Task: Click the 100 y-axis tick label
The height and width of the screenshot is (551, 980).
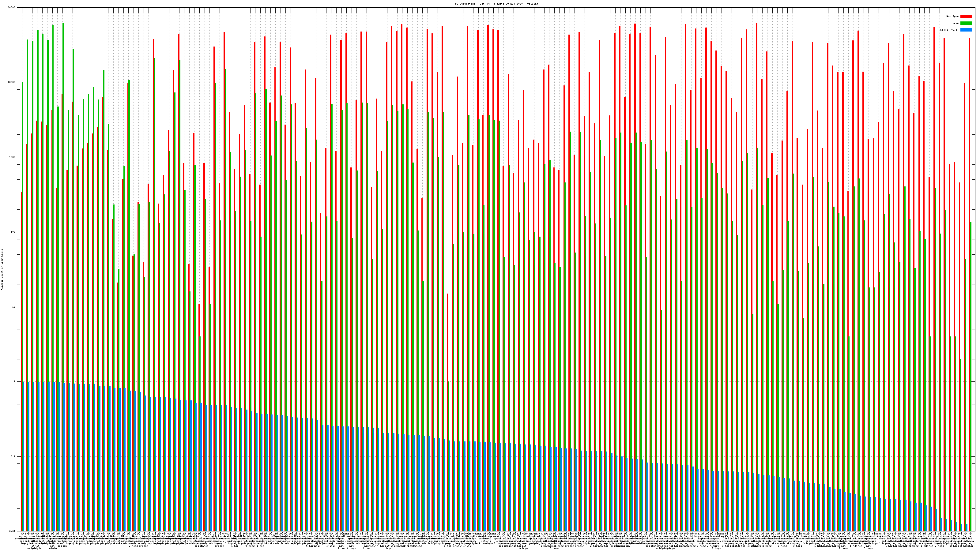Action: (13, 232)
